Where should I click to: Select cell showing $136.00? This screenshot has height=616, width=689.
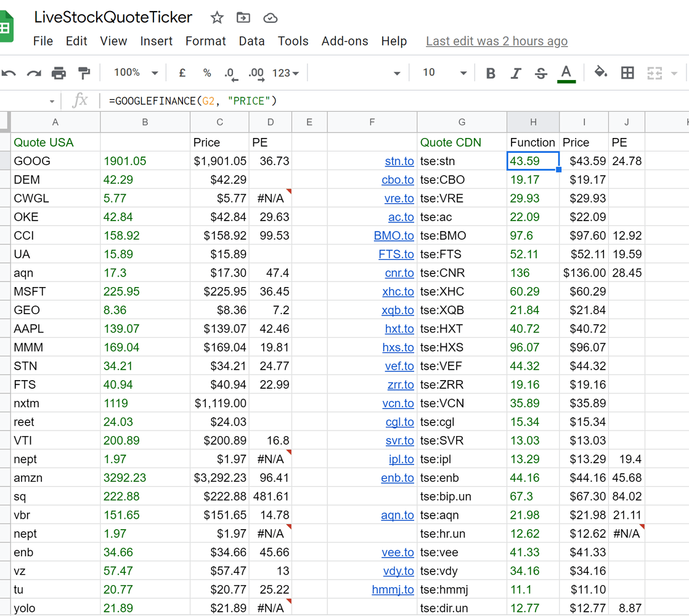click(x=584, y=273)
